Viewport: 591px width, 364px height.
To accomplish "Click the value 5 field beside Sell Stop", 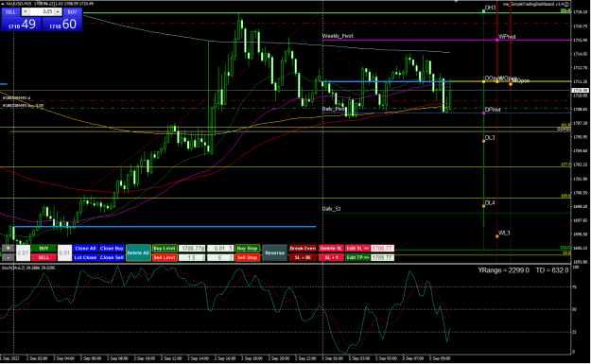I will pyautogui.click(x=220, y=258).
